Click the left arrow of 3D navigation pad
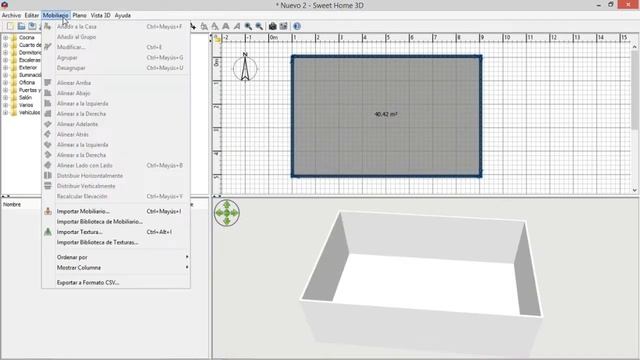 [x=219, y=213]
